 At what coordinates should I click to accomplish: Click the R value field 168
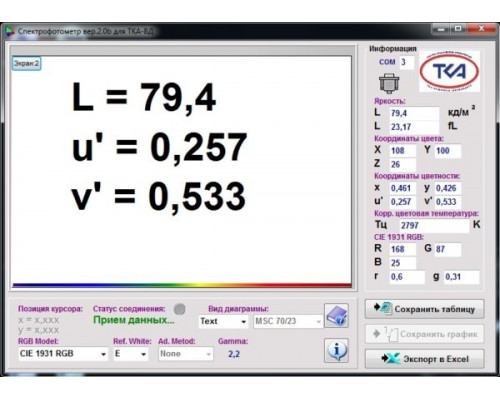[403, 249]
